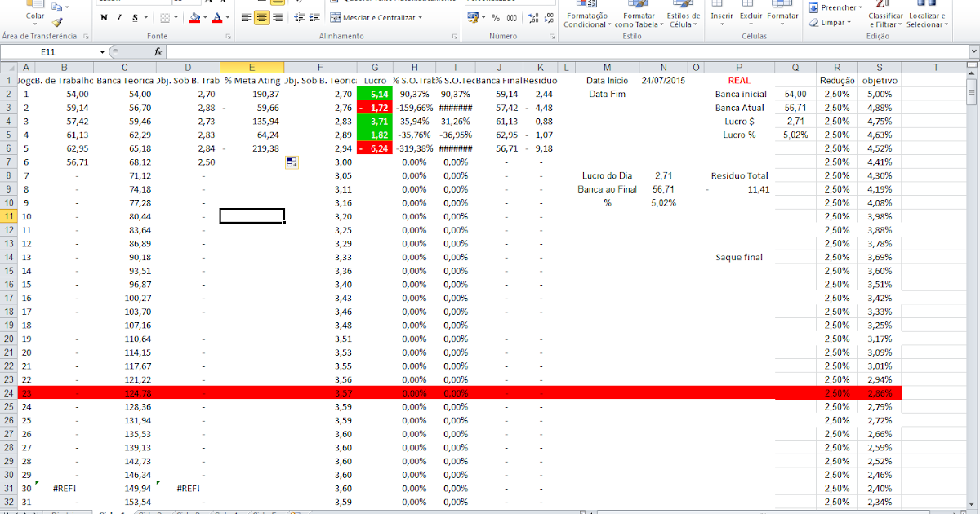Click the Select All corner button
This screenshot has height=514, width=980.
tap(8, 67)
